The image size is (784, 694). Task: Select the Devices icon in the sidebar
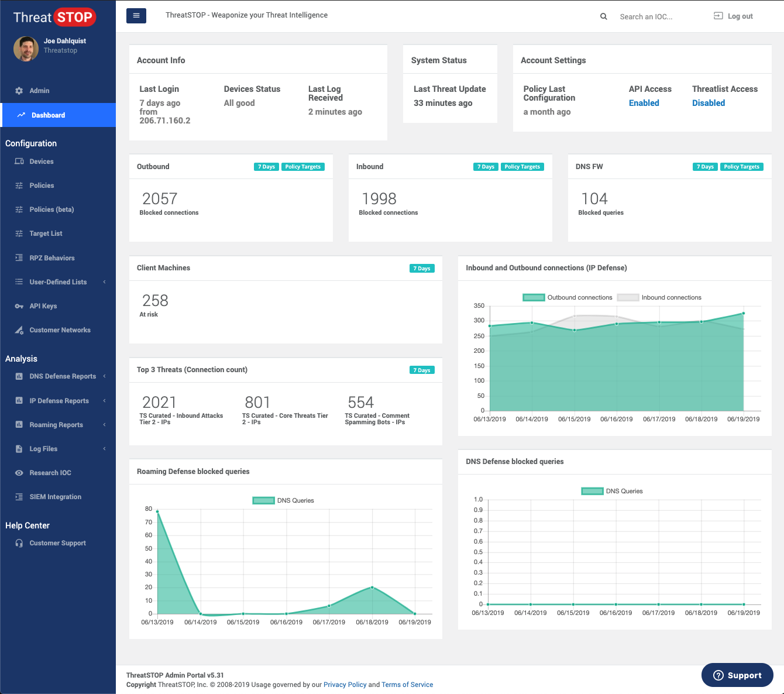coord(19,162)
